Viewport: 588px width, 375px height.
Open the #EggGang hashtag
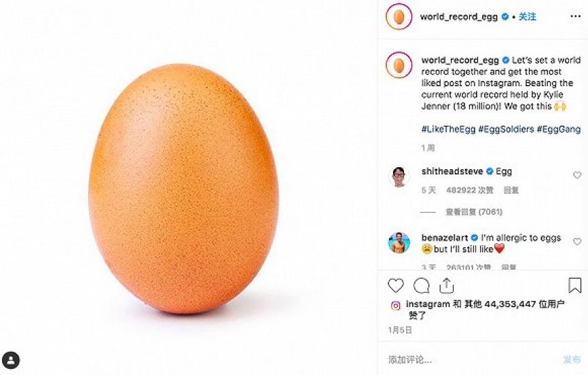(557, 129)
